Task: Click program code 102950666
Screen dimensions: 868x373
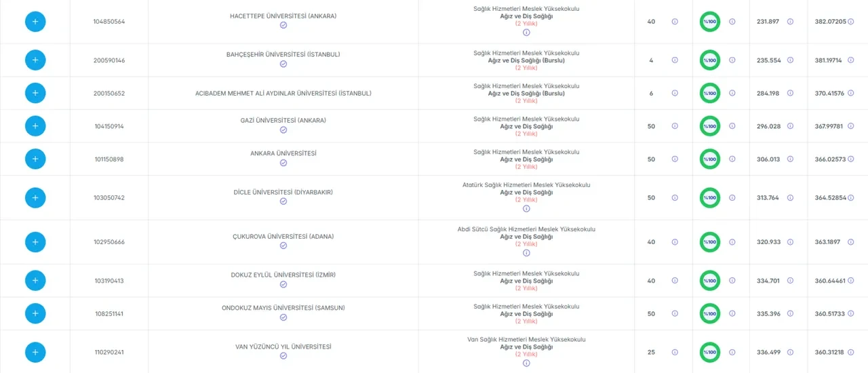Action: [109, 242]
